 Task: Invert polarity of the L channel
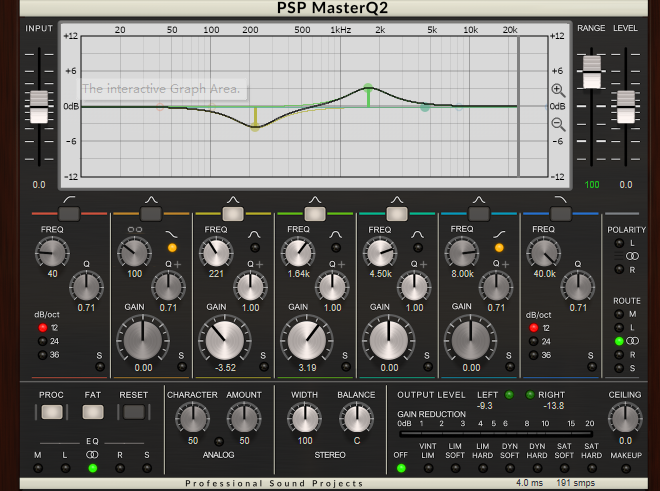619,243
